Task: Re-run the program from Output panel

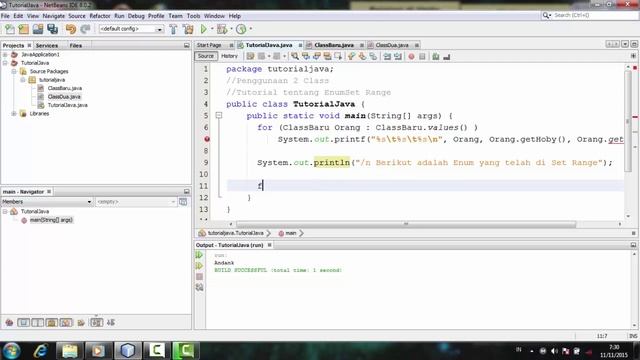Action: pos(199,255)
